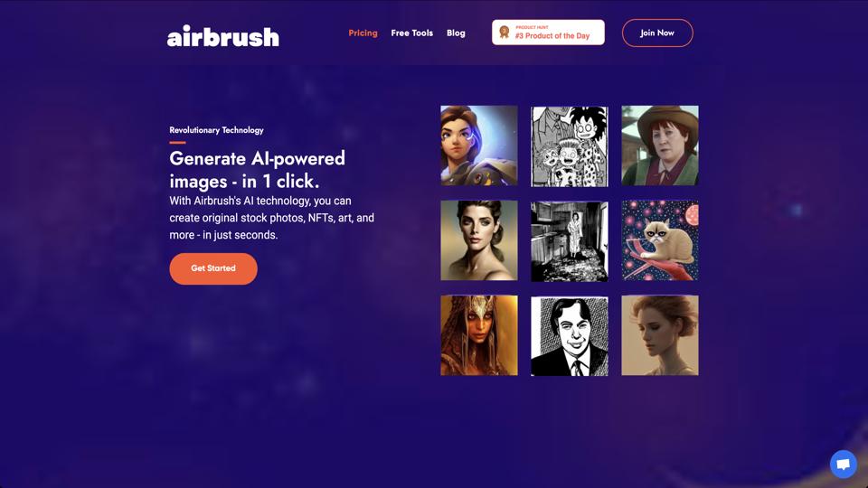Select the woman with updo side-profile thumbnail

tap(660, 335)
